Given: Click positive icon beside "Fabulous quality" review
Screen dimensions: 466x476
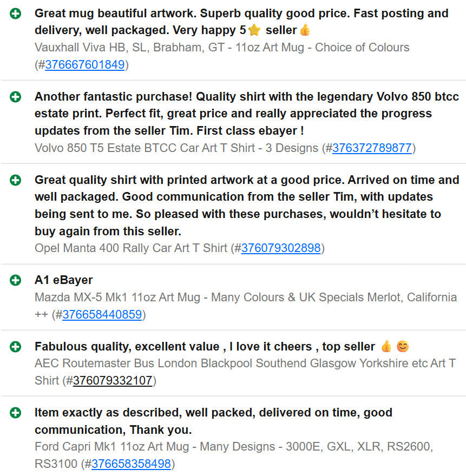Looking at the screenshot, I should [16, 347].
